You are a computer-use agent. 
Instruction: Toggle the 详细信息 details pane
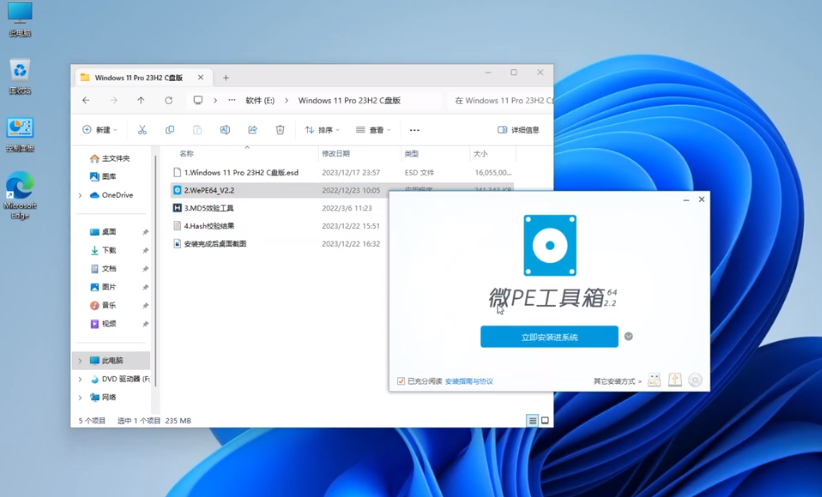[x=518, y=130]
